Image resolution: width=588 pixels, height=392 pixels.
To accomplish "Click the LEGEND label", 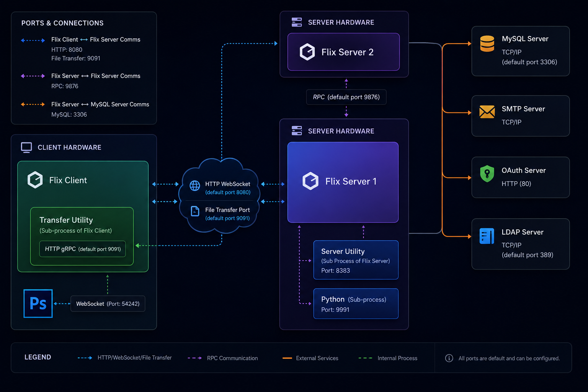I will coord(38,357).
